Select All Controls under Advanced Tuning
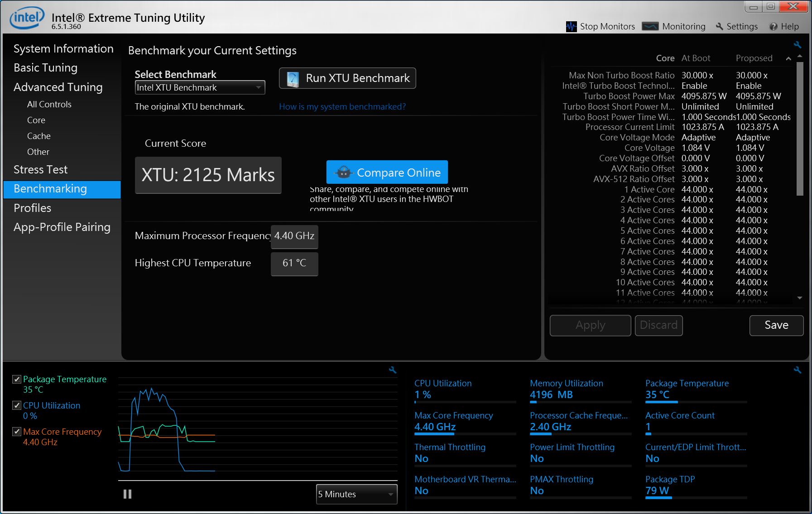This screenshot has height=514, width=812. [49, 104]
